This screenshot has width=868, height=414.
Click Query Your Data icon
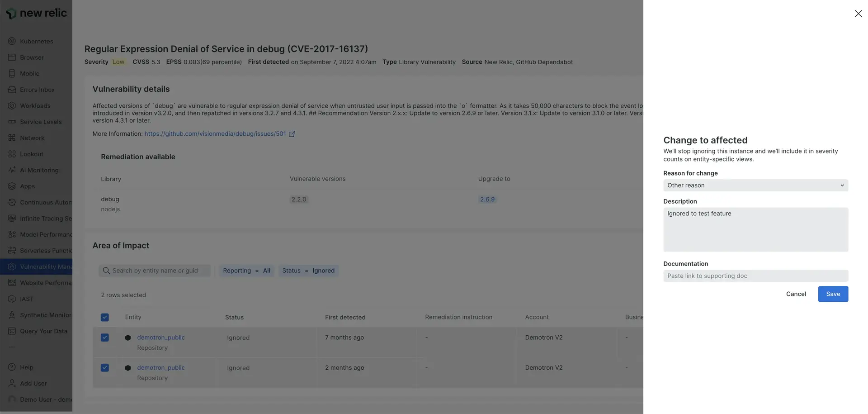tap(12, 331)
